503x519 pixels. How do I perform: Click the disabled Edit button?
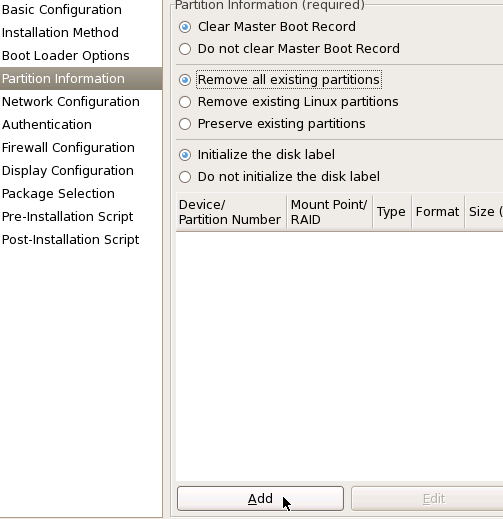click(427, 499)
